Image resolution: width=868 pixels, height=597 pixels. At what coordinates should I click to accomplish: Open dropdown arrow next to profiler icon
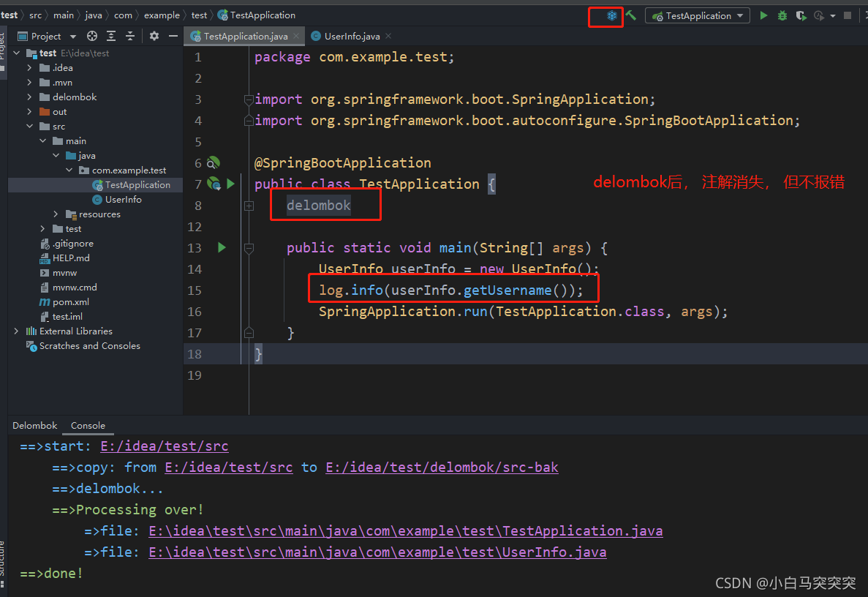click(x=833, y=16)
